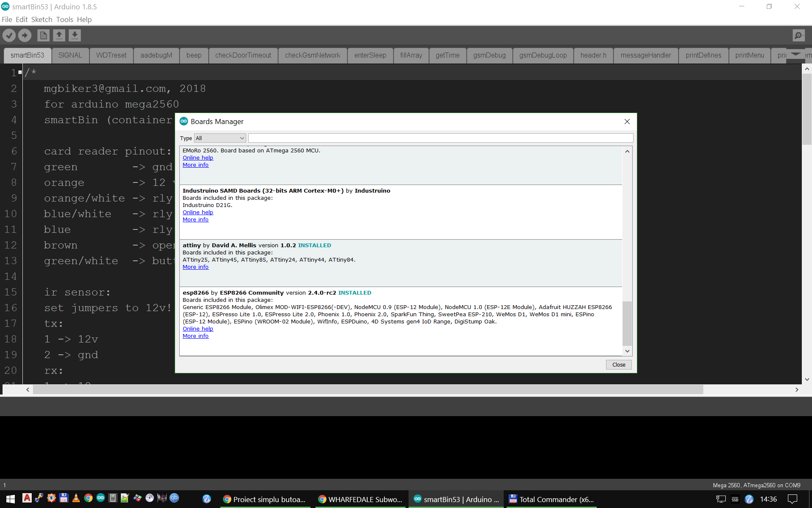Open the pinned Chrome taskbar icon

pyautogui.click(x=88, y=498)
